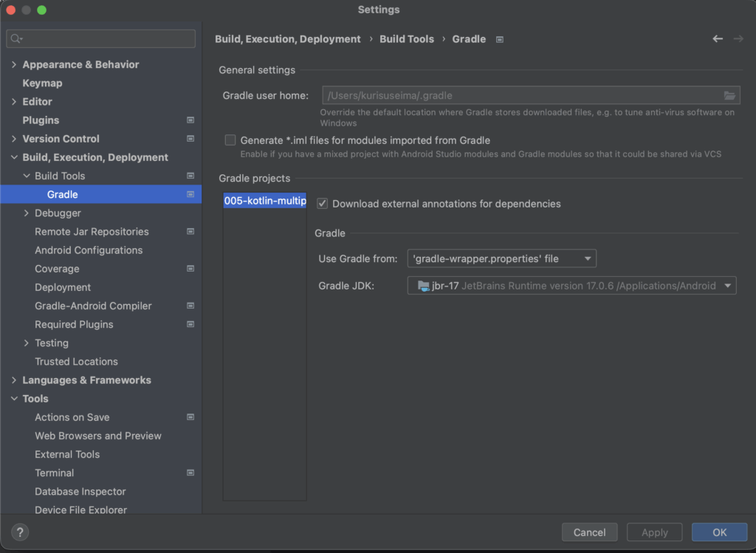Open the Gradle JDK dropdown
This screenshot has width=756, height=553.
tap(571, 286)
